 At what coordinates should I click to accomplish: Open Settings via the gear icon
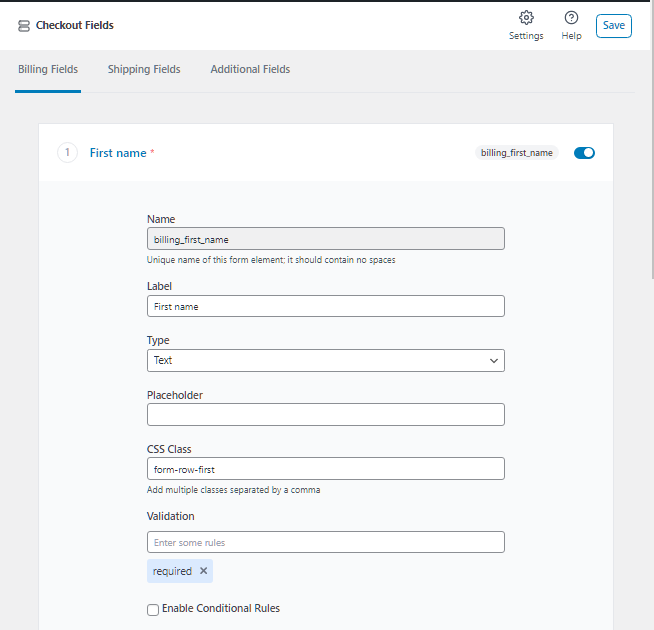[526, 18]
